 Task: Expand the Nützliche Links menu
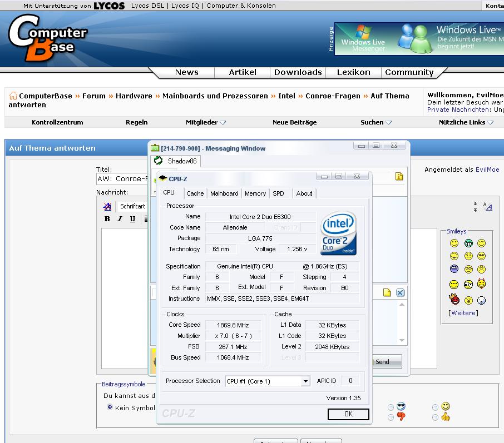coord(466,122)
